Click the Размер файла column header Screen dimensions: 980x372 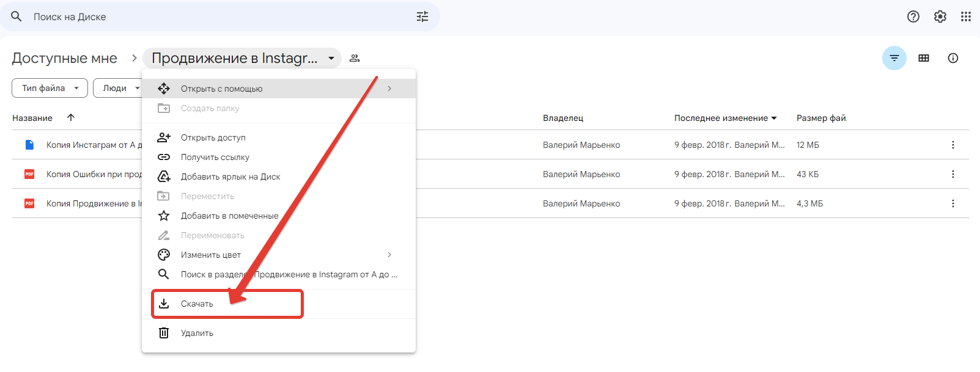click(x=821, y=118)
